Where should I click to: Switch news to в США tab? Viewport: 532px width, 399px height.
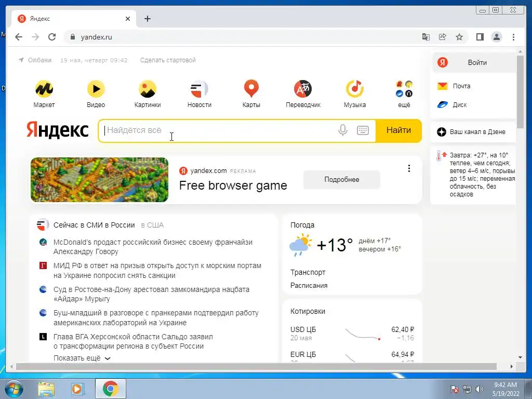coord(152,225)
